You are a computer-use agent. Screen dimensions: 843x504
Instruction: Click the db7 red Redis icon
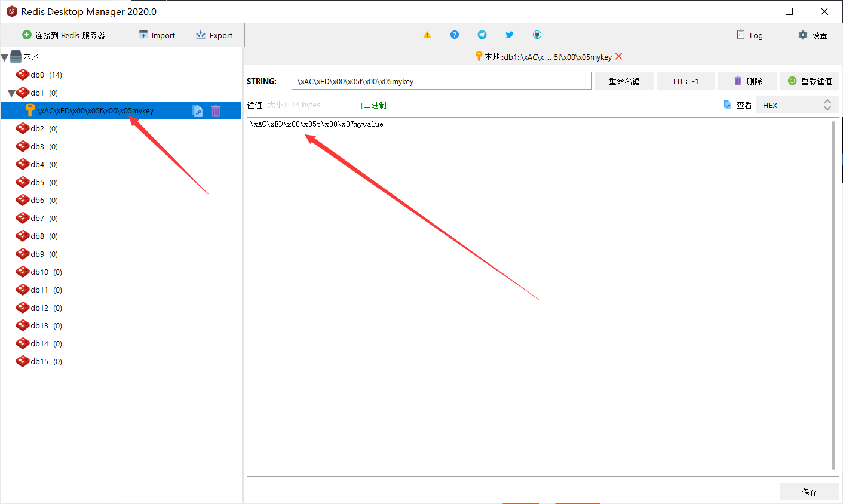(23, 218)
